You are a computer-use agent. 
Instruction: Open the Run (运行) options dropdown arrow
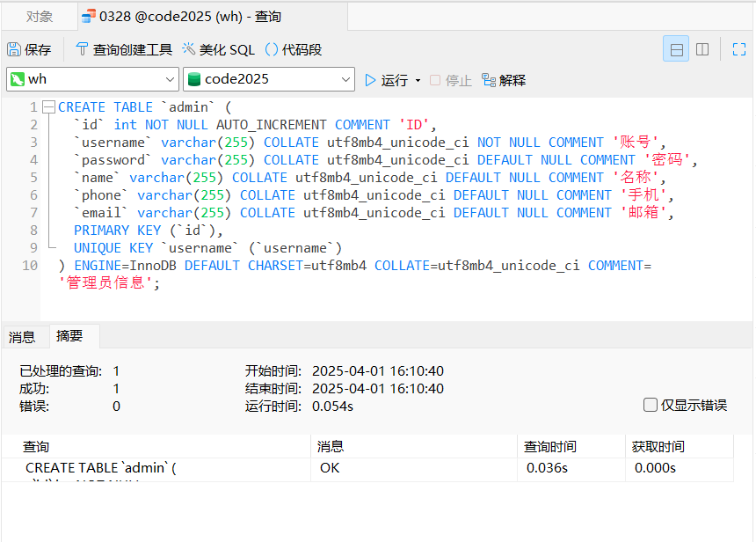[418, 80]
